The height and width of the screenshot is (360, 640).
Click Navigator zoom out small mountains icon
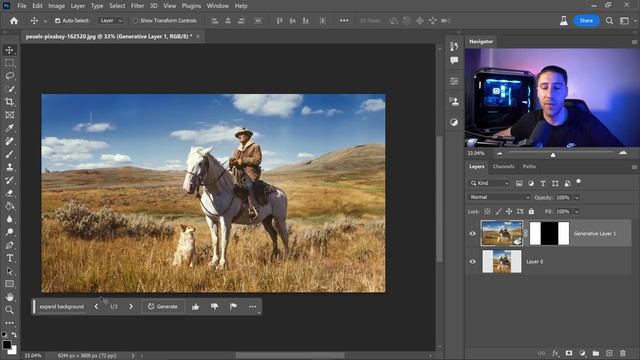point(500,153)
